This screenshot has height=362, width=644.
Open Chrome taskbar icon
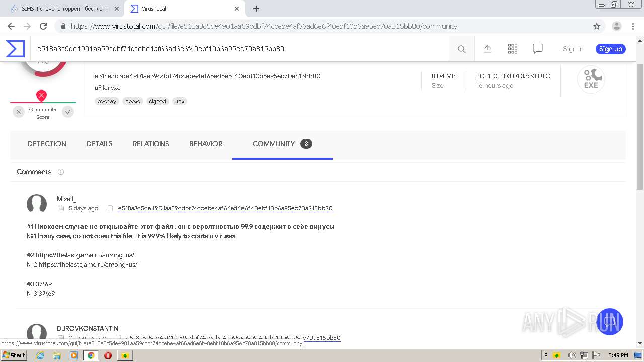(x=91, y=355)
